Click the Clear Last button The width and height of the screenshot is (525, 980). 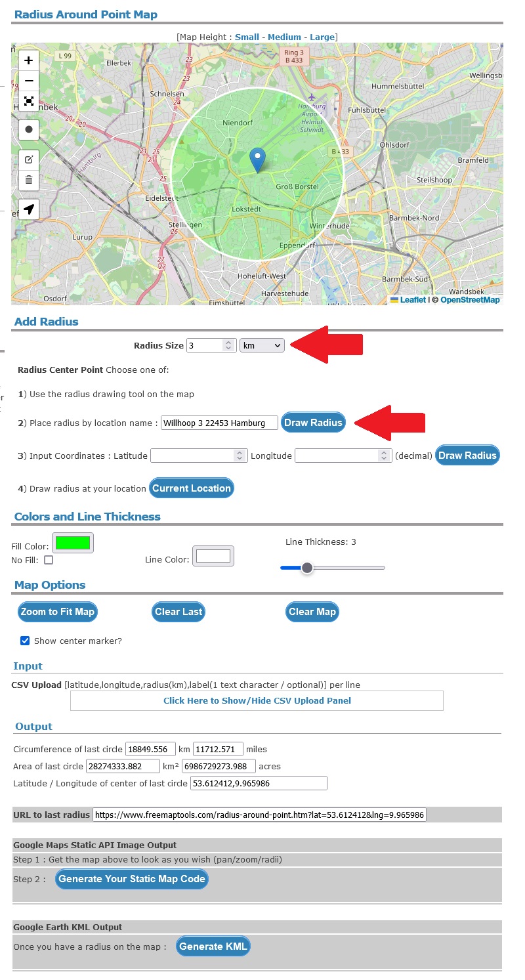(x=178, y=612)
